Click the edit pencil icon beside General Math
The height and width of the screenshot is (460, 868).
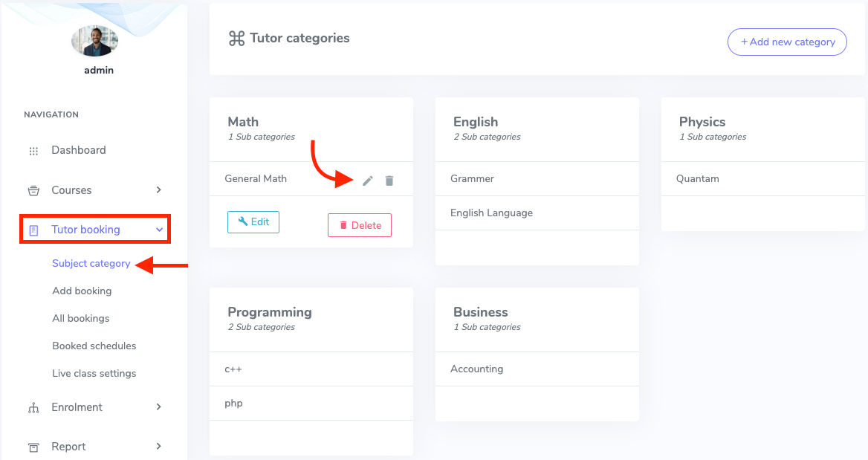(367, 180)
